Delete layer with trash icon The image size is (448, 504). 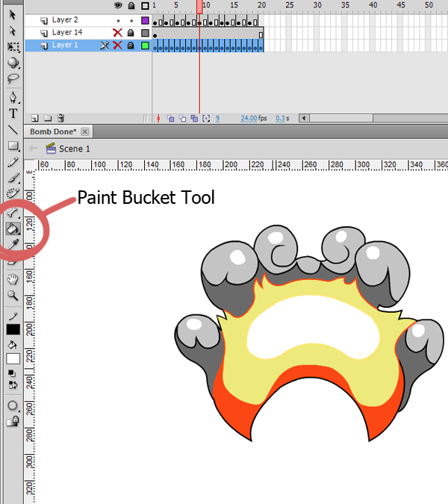(60, 118)
